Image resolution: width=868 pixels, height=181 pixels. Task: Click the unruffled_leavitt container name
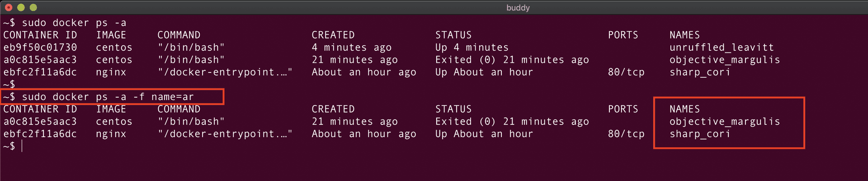(722, 48)
